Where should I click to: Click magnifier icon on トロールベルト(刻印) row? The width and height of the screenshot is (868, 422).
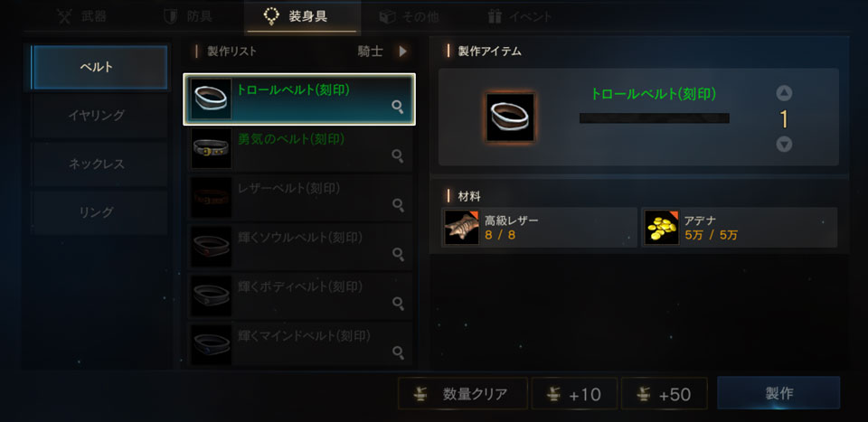click(397, 107)
